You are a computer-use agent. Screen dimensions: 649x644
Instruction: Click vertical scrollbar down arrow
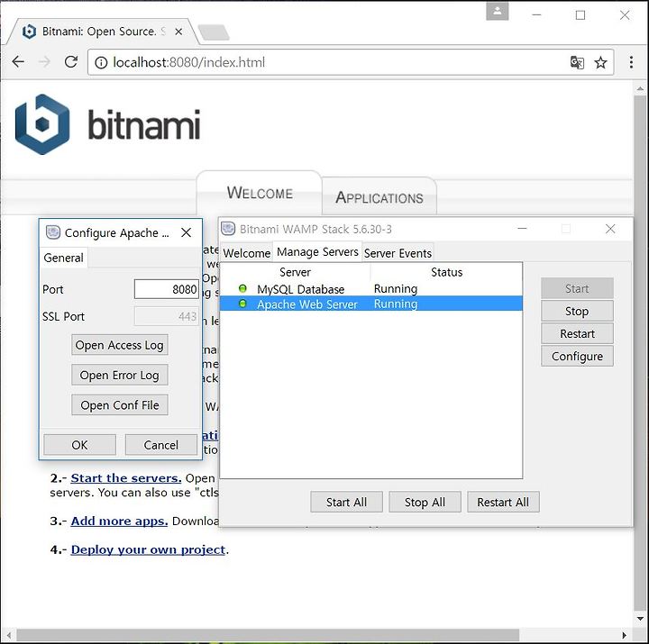(640, 619)
